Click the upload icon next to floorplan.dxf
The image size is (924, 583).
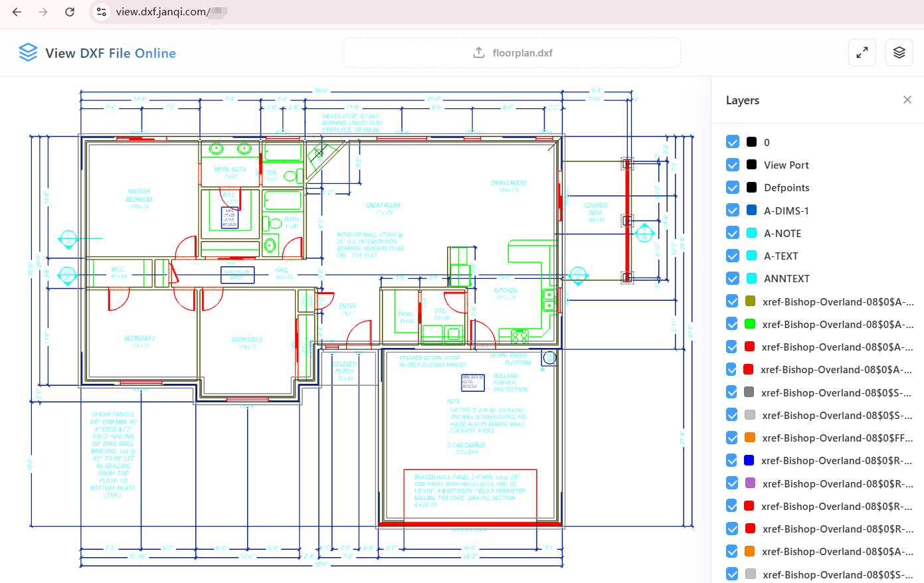[x=479, y=52]
